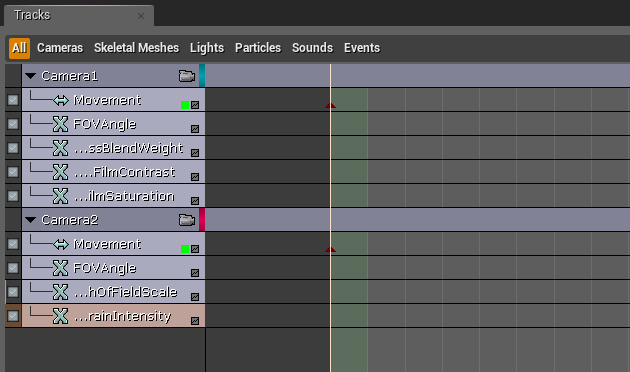Select the ...ilmSaturation track name
This screenshot has width=630, height=372.
click(124, 196)
